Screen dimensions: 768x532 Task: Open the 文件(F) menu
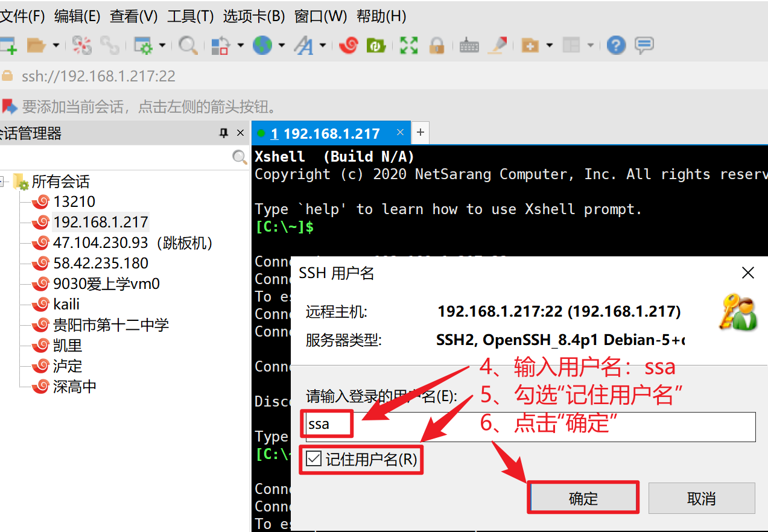(x=23, y=16)
